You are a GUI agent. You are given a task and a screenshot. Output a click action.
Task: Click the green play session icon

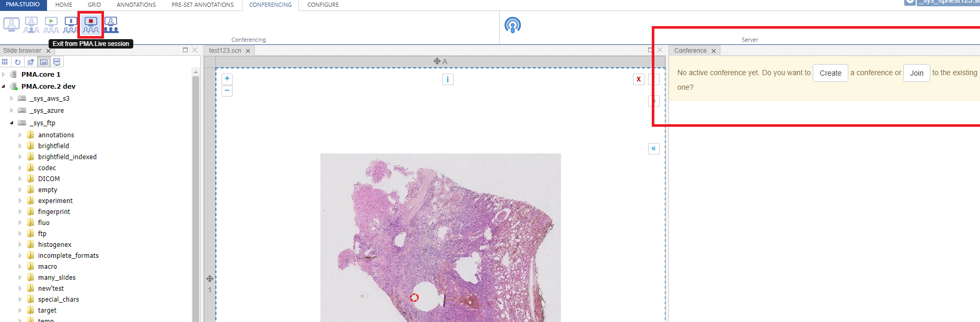(x=51, y=25)
